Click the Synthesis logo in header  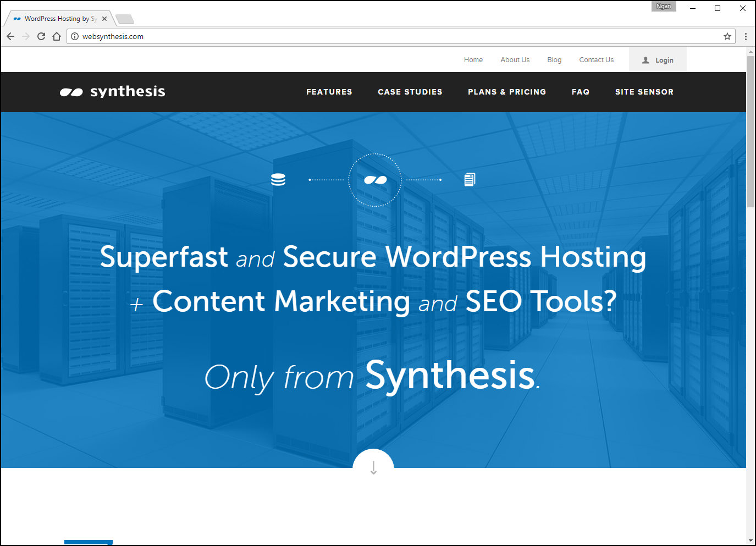click(x=113, y=91)
